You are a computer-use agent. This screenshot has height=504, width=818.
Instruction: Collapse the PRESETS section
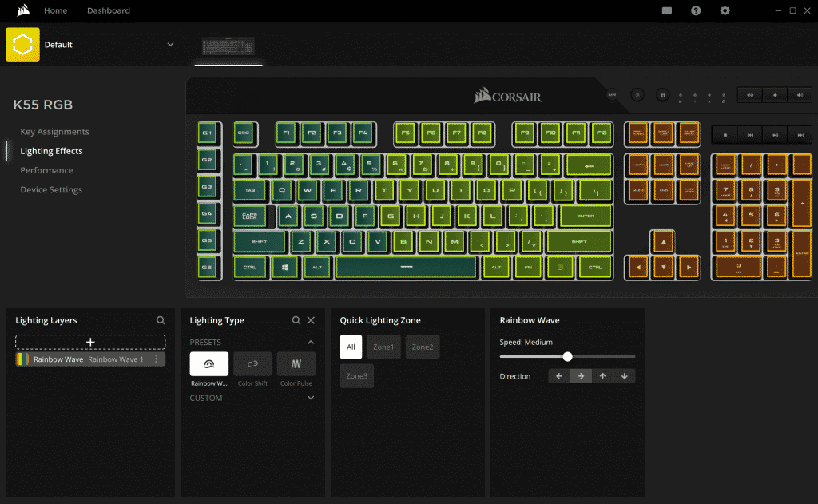(311, 343)
